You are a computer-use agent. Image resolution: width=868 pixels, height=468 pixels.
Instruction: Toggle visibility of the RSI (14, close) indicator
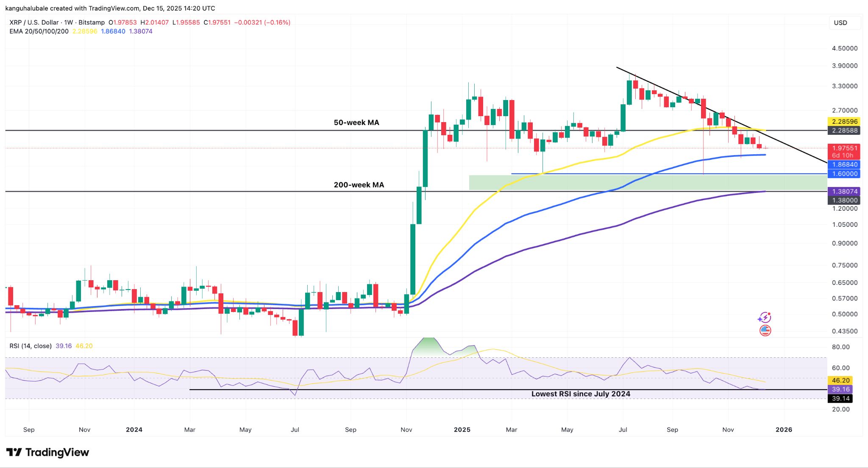pos(30,346)
